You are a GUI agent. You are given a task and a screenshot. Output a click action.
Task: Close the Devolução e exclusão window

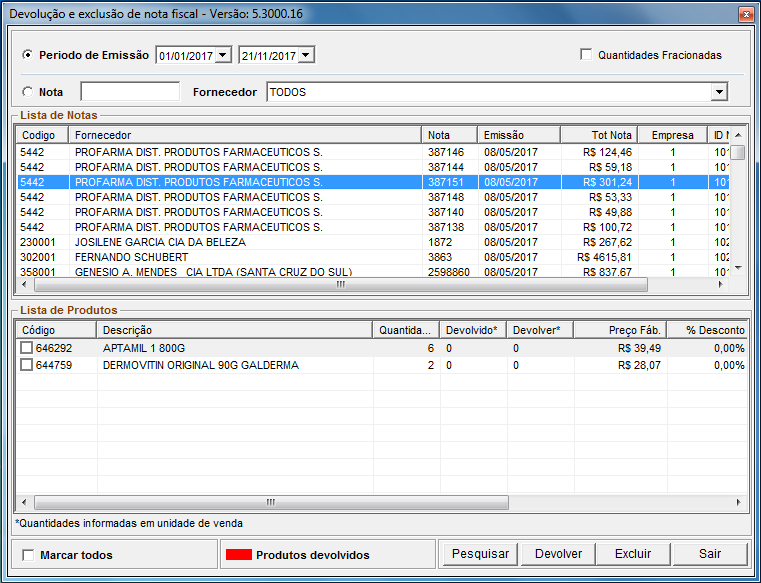click(745, 14)
